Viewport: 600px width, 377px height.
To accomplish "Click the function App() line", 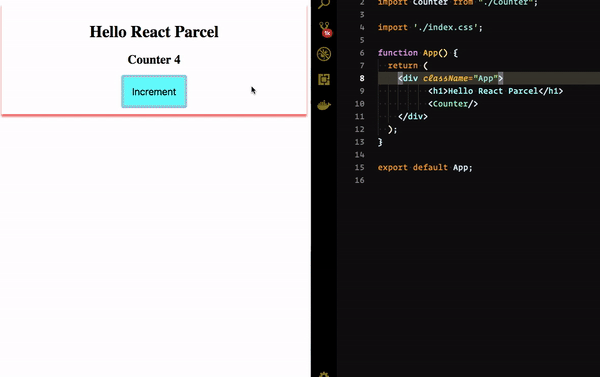I will 418,53.
